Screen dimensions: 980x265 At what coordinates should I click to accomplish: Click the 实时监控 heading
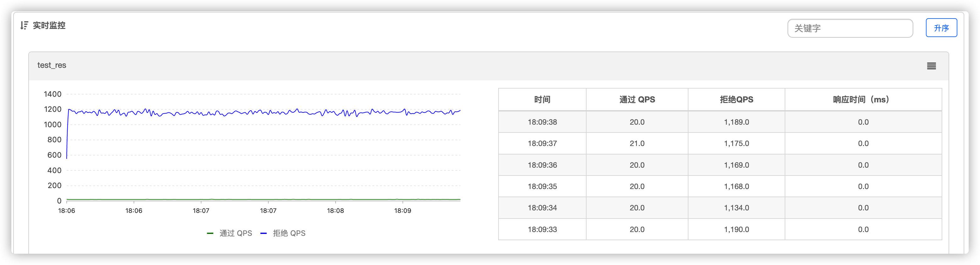pos(49,25)
